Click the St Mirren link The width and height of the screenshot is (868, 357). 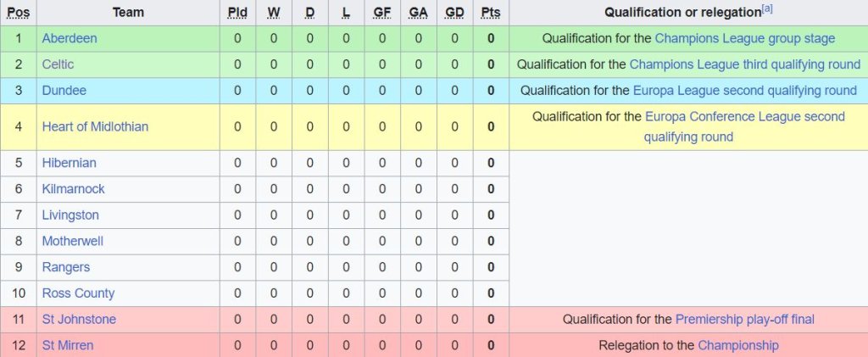pyautogui.click(x=68, y=345)
